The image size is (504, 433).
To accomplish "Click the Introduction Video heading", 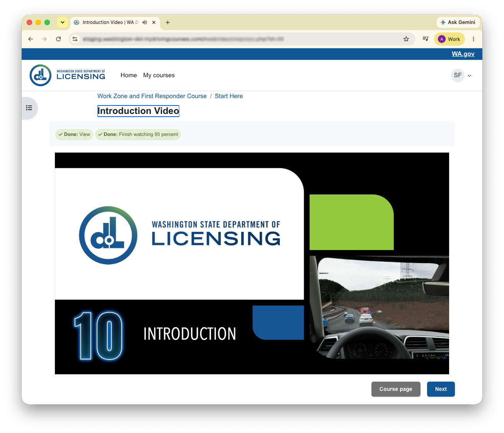I will click(x=138, y=111).
